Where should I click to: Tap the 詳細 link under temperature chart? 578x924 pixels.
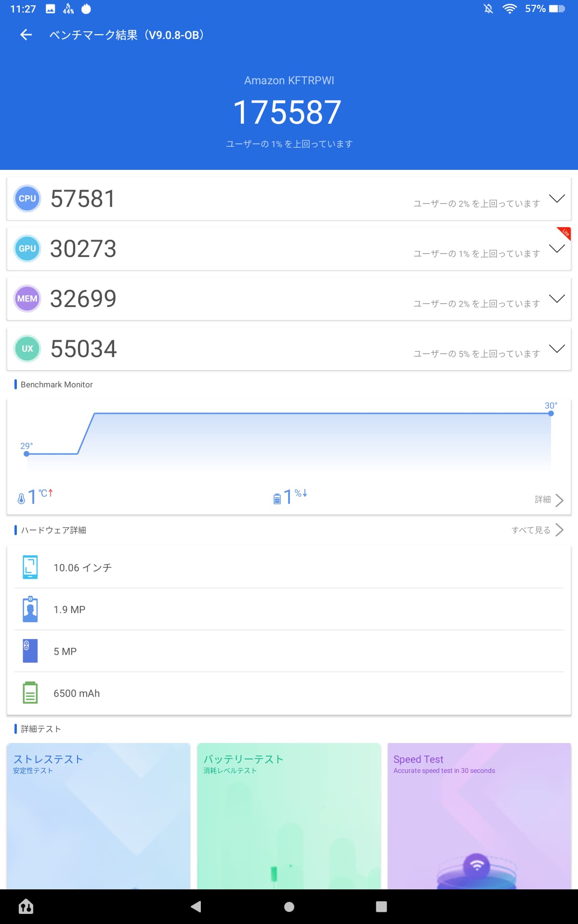(x=543, y=500)
